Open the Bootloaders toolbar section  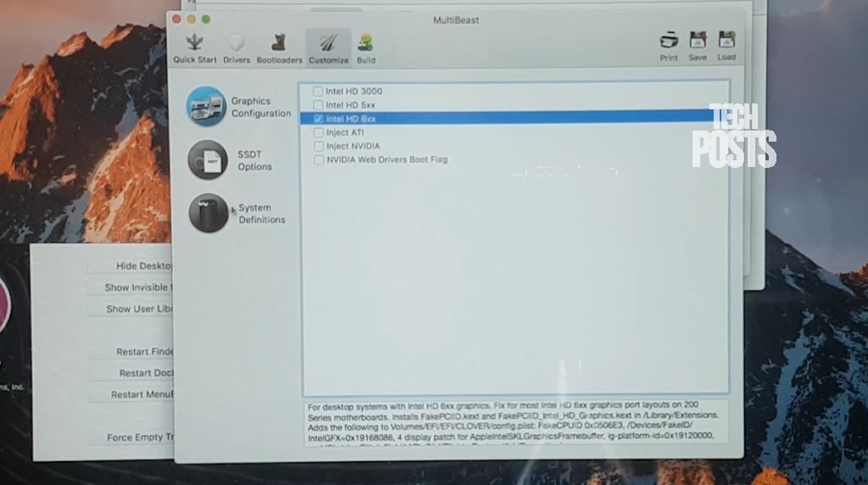tap(279, 48)
